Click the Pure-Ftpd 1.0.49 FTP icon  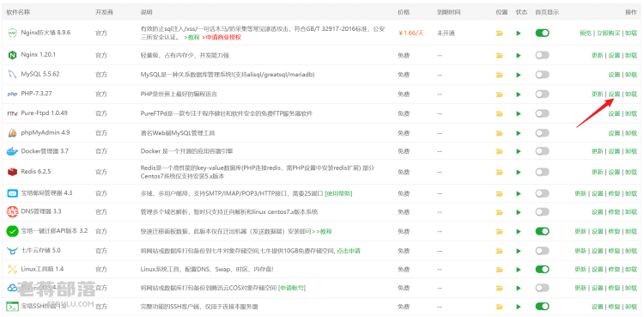point(12,113)
